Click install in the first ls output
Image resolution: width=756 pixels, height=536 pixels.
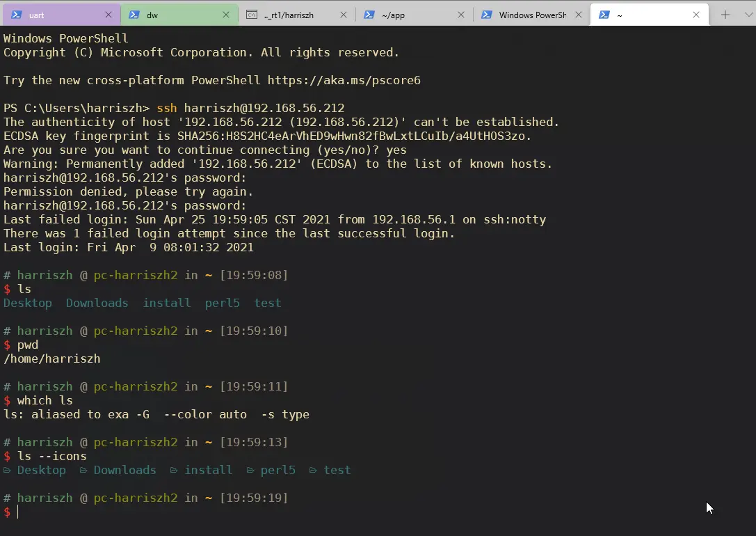point(167,303)
